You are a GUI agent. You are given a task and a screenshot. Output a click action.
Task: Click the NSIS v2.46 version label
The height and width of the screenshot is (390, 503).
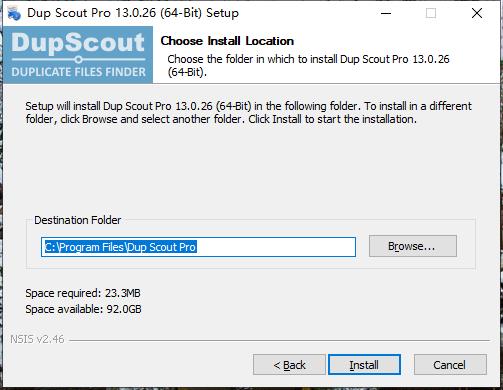point(37,339)
